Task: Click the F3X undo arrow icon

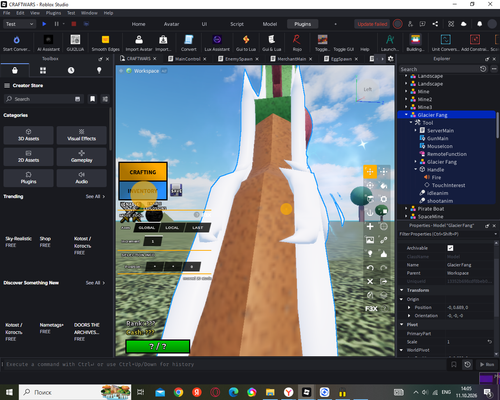Action: point(370,268)
